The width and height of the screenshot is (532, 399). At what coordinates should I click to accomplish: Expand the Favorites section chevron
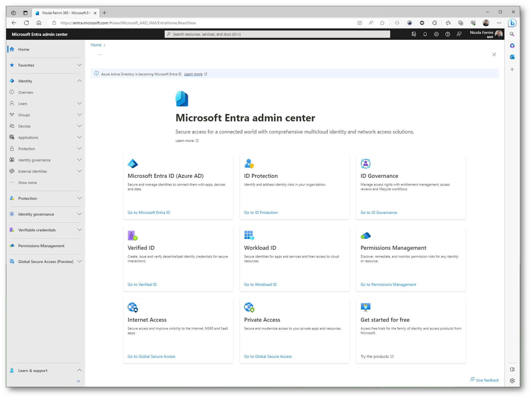[x=79, y=65]
